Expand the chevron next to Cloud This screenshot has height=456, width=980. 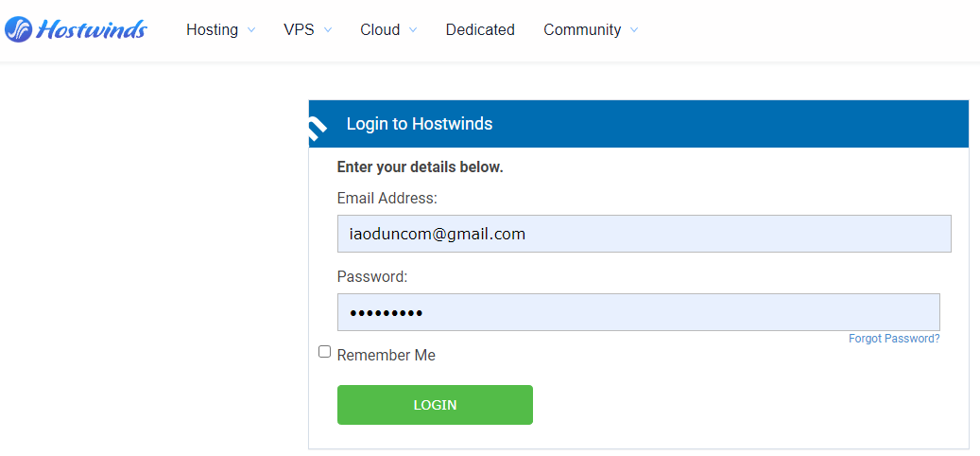413,30
